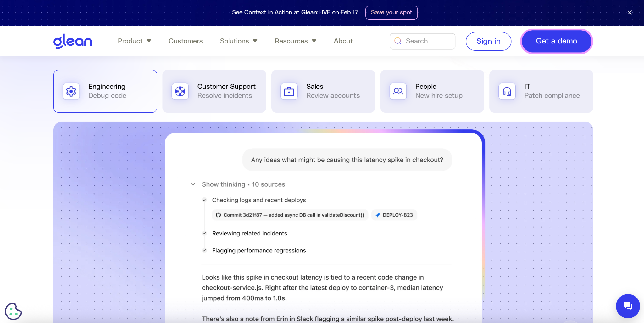The height and width of the screenshot is (323, 644).
Task: Open the Resources dropdown
Action: click(296, 41)
